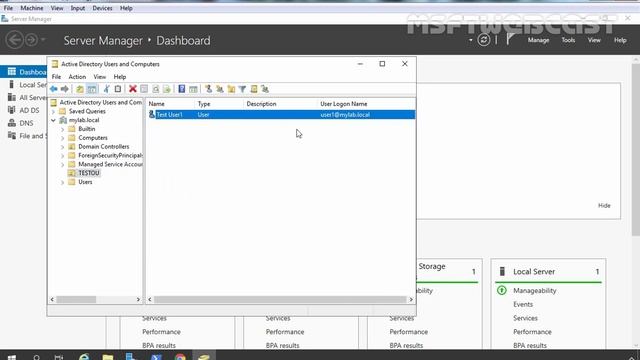Sort list by User Logon Name column

(x=344, y=104)
